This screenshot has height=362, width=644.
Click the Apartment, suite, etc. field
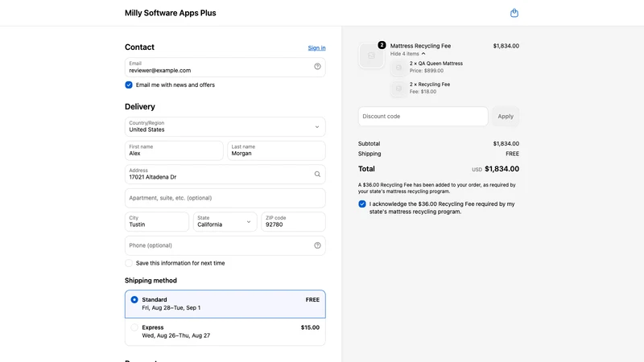(225, 198)
